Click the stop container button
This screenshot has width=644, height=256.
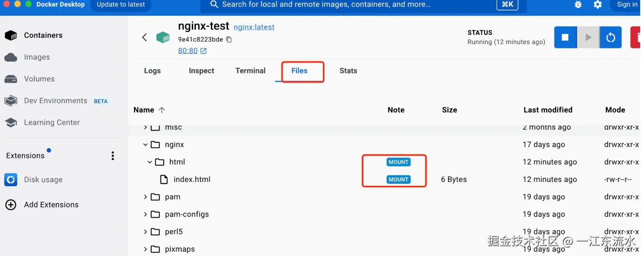point(565,37)
